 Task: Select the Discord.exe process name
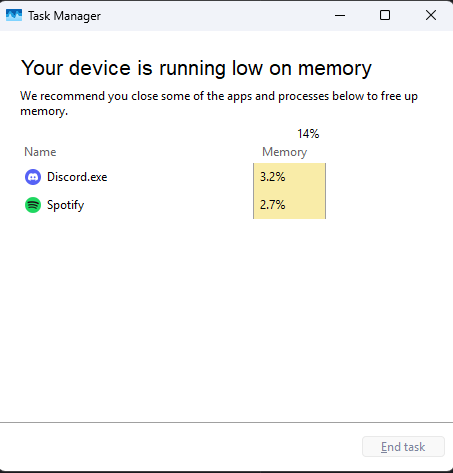[77, 177]
